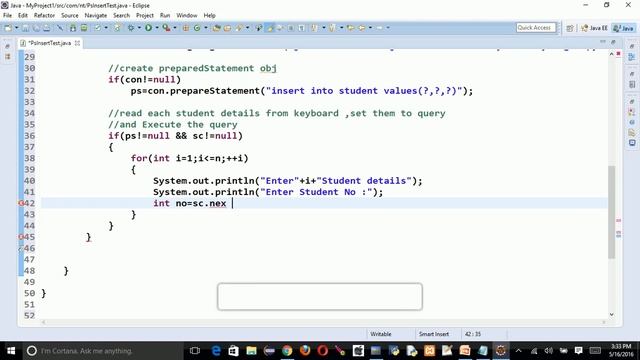Click the Save toolbar icon
The image size is (640, 360).
pos(25,28)
